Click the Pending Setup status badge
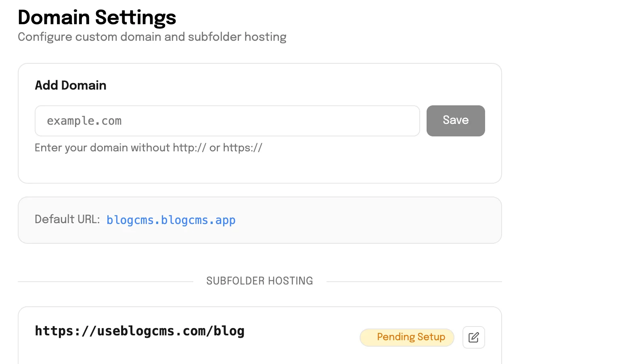The width and height of the screenshot is (632, 364). (x=407, y=337)
